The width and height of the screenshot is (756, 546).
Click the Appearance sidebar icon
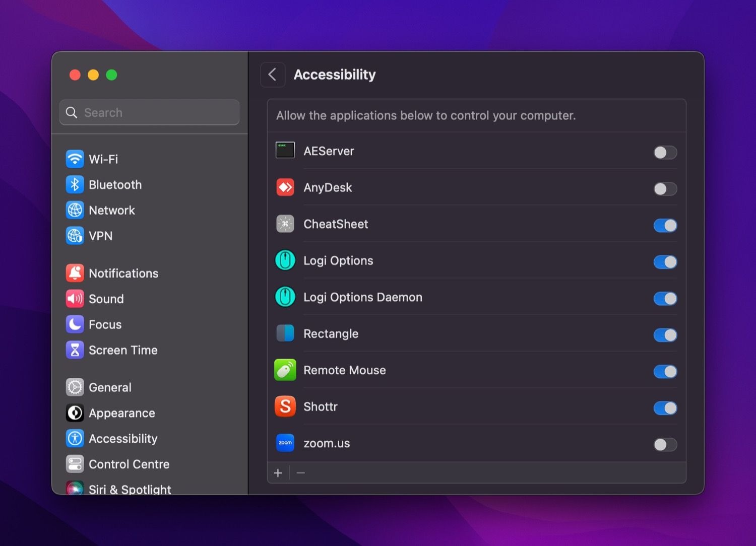(75, 413)
